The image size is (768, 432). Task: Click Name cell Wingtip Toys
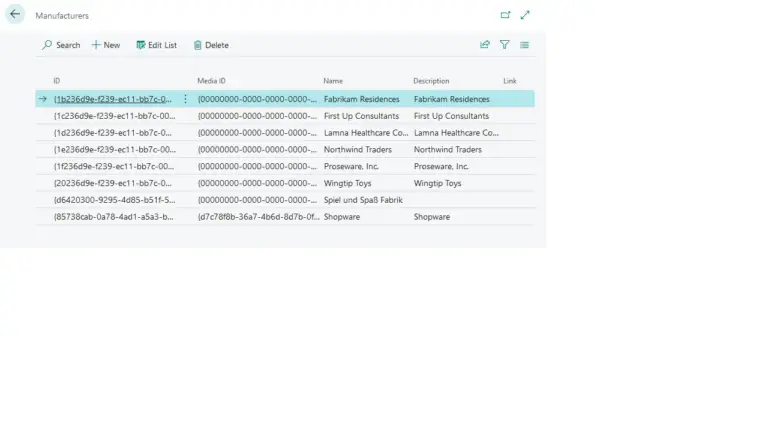pyautogui.click(x=347, y=183)
